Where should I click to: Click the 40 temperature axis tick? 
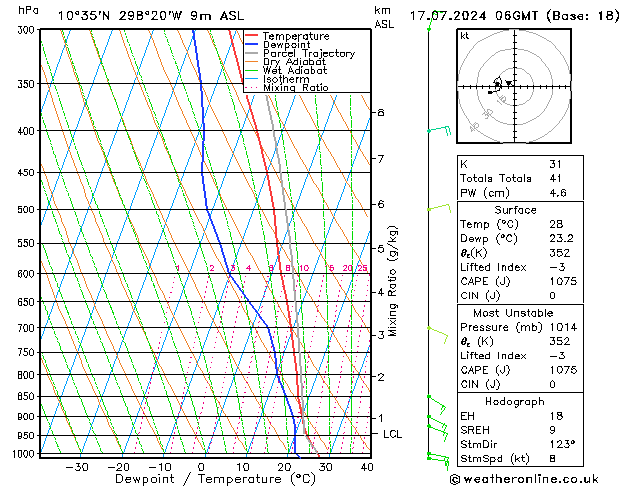pyautogui.click(x=367, y=467)
